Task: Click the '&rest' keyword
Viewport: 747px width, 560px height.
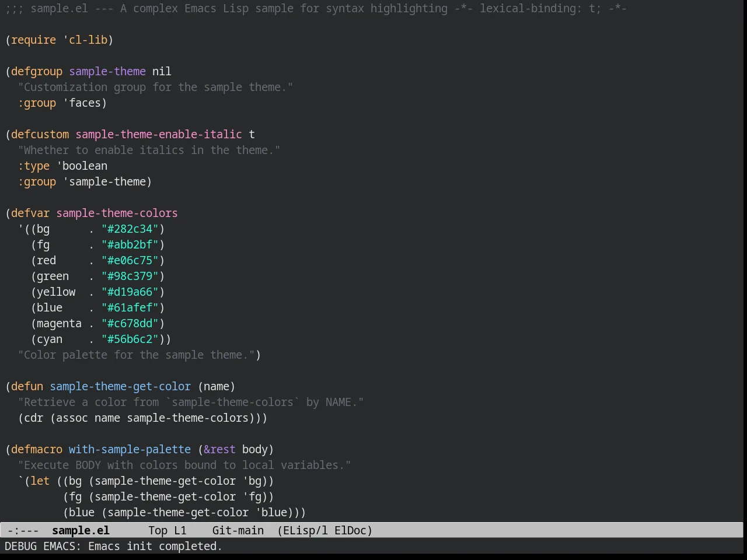Action: pos(219,449)
